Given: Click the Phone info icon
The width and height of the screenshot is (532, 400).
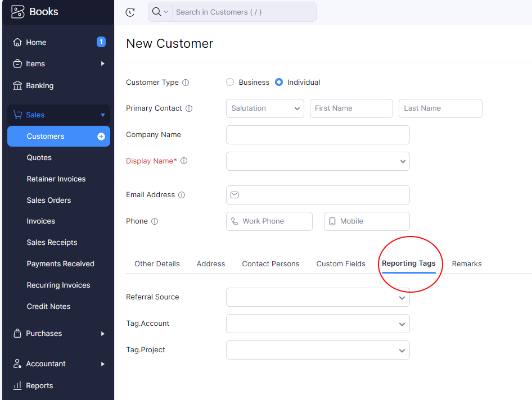Looking at the screenshot, I should (x=155, y=221).
